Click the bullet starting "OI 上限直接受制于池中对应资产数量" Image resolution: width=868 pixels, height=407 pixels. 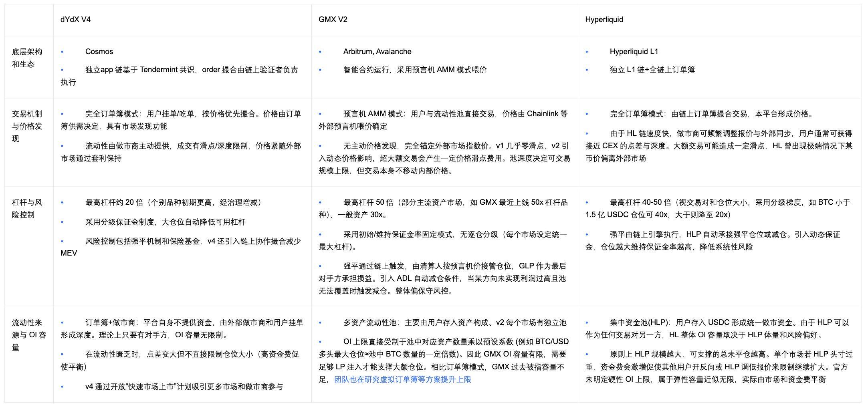pos(444,361)
